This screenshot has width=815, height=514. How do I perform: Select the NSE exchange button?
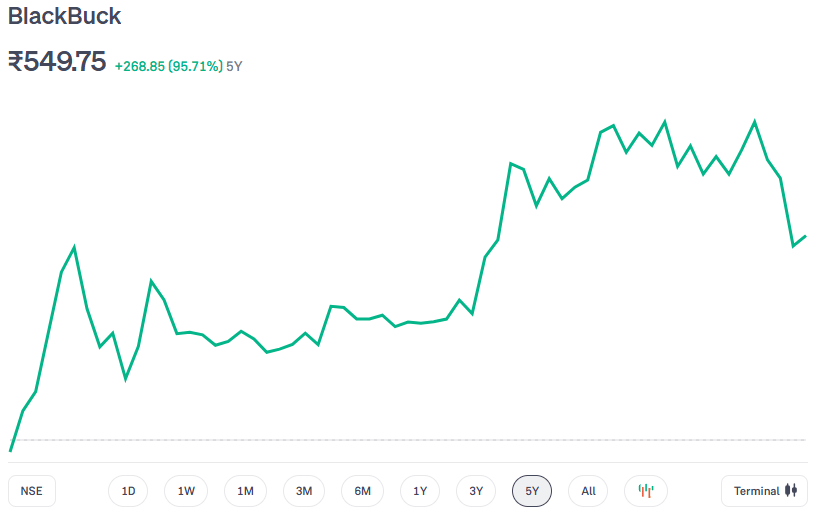coord(32,491)
